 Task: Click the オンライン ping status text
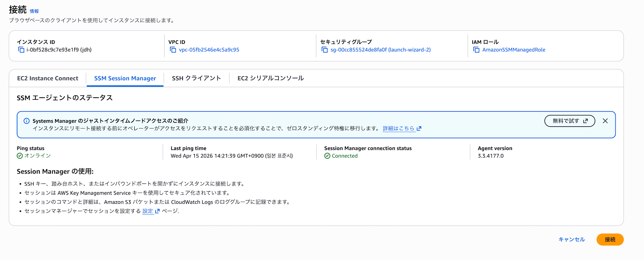click(x=38, y=156)
